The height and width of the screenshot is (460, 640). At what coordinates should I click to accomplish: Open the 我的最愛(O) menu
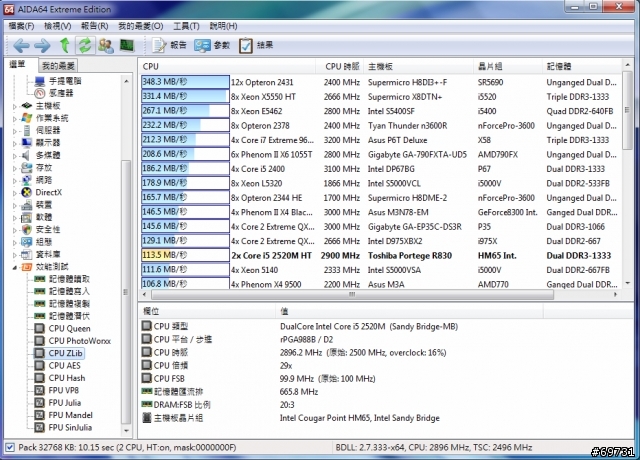click(141, 26)
